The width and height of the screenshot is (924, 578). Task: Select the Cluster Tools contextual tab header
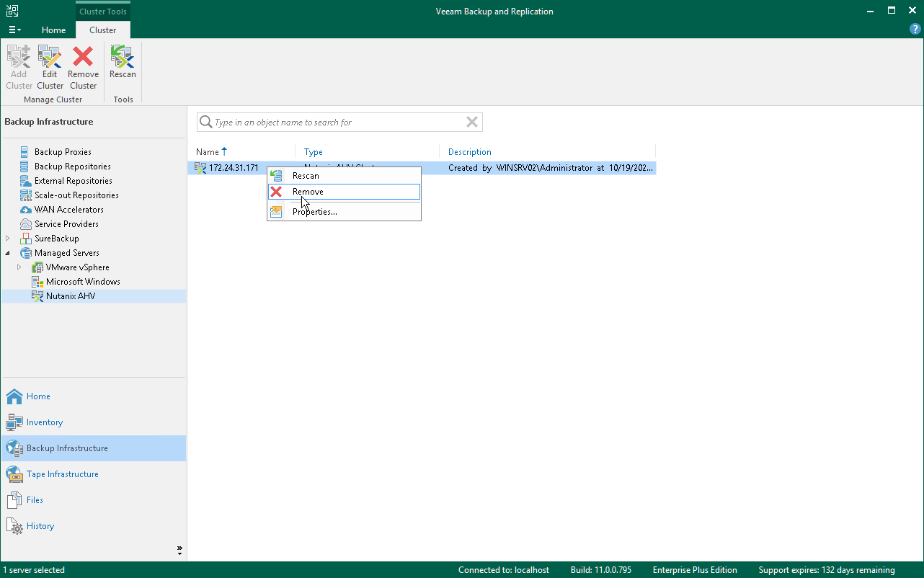click(103, 11)
